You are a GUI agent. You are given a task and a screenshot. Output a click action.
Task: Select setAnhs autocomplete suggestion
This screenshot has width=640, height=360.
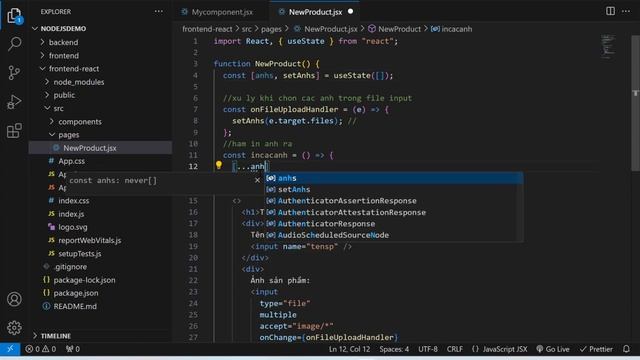pyautogui.click(x=393, y=189)
